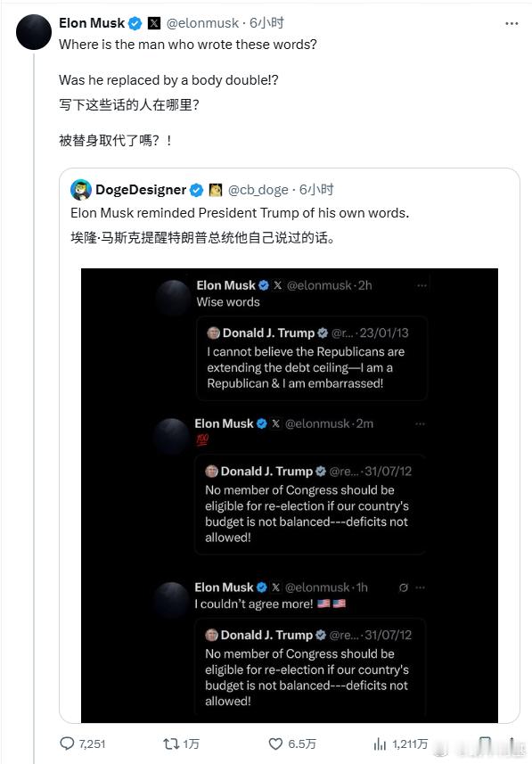532x764 pixels.
Task: Open the three-dot more menu on the post
Action: click(512, 23)
